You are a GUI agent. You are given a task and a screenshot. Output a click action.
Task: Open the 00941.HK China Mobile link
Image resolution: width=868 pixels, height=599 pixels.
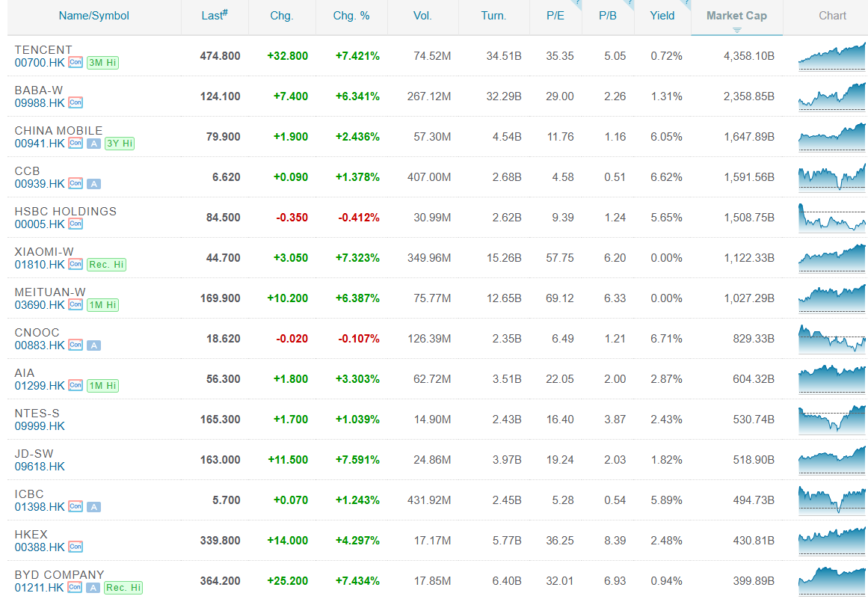pos(40,144)
